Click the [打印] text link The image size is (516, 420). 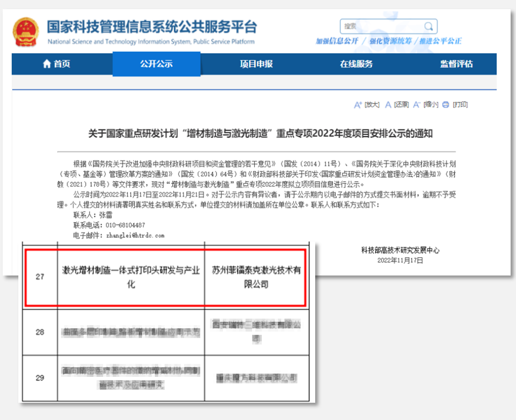pos(460,105)
